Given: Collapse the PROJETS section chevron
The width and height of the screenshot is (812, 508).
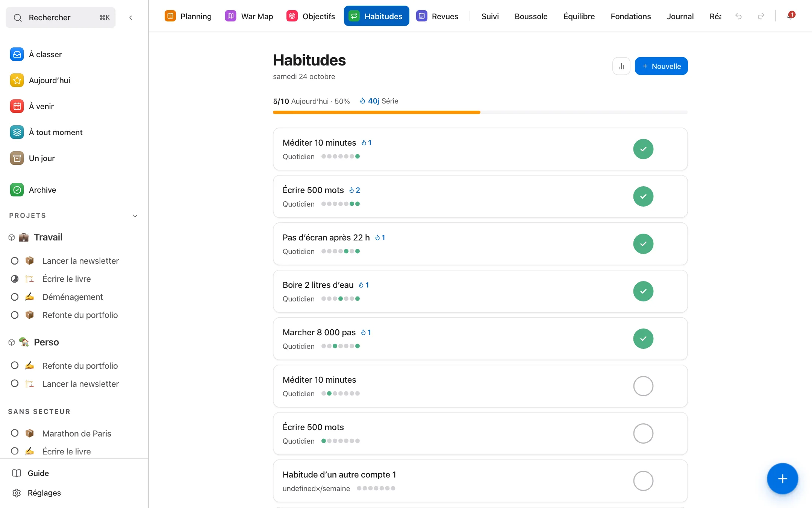Looking at the screenshot, I should point(135,216).
